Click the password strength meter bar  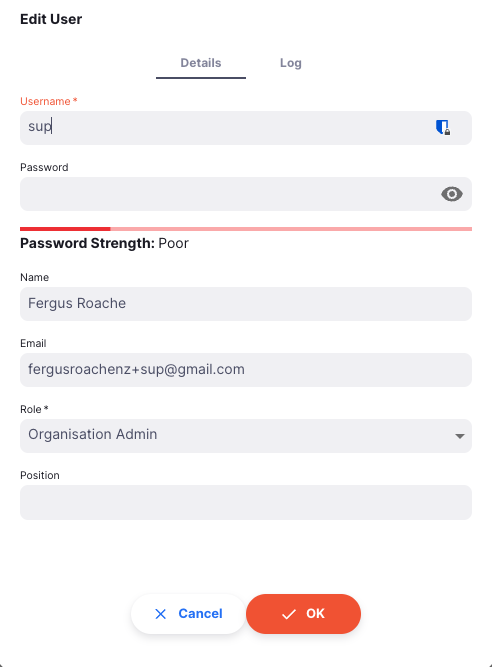246,229
